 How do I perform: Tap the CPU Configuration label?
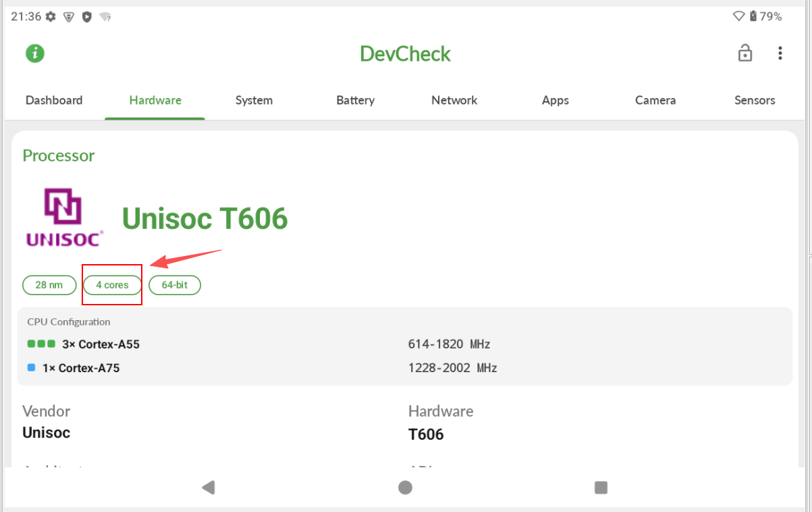pos(69,322)
